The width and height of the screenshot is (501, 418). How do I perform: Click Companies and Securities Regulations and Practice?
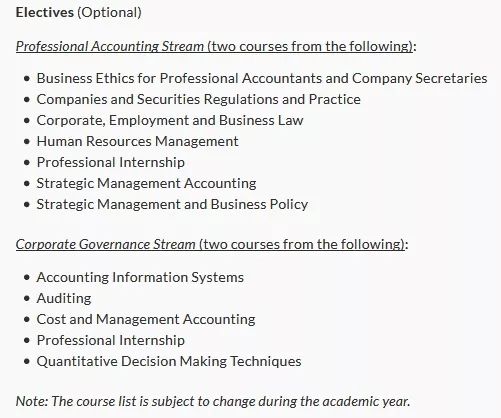coord(198,99)
